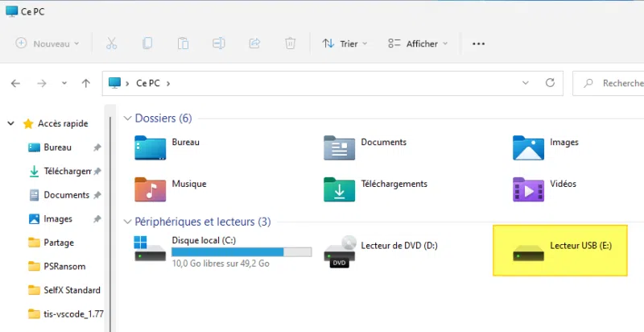
Task: Collapse the Dossiers (6) group
Action: (x=128, y=118)
